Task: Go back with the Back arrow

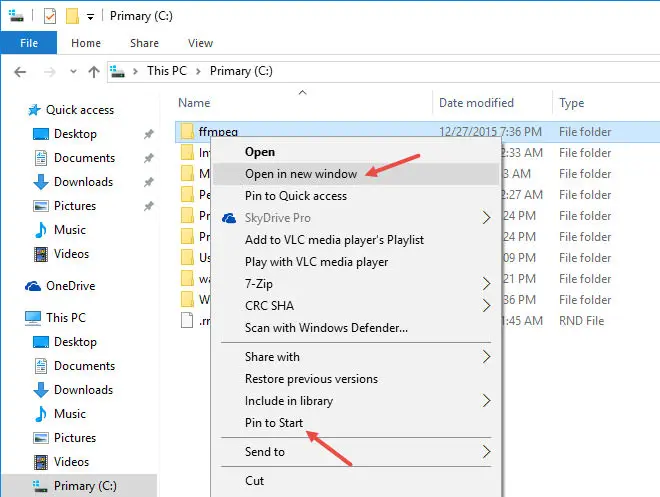Action: click(x=20, y=72)
